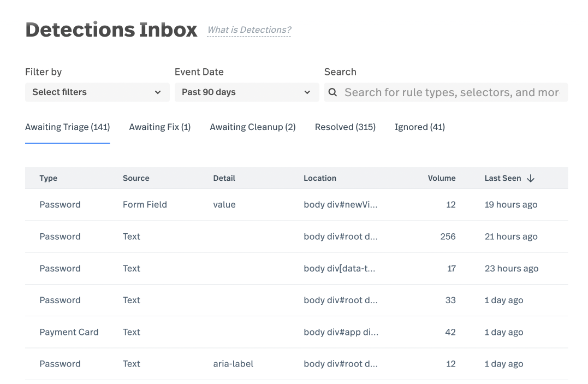Select the volume 17 cell
The image size is (588, 384).
click(452, 268)
